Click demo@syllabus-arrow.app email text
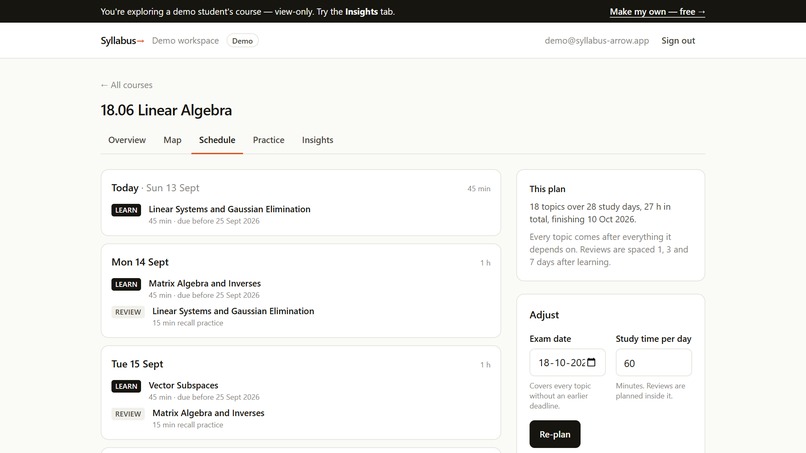 pos(597,41)
